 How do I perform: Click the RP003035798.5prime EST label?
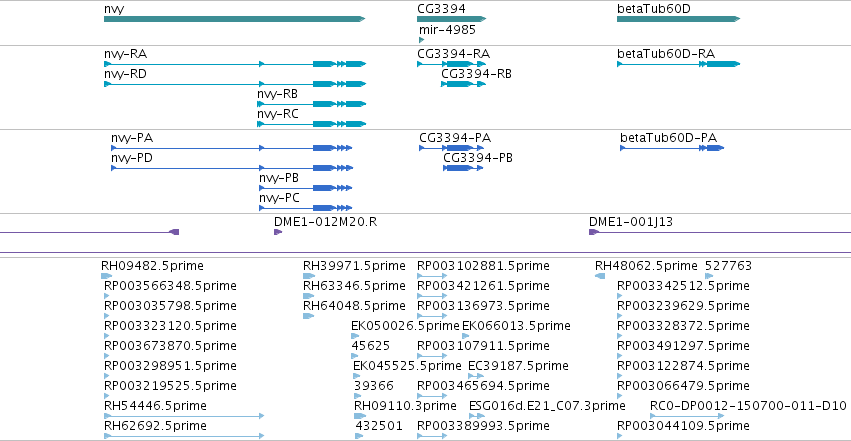170,306
